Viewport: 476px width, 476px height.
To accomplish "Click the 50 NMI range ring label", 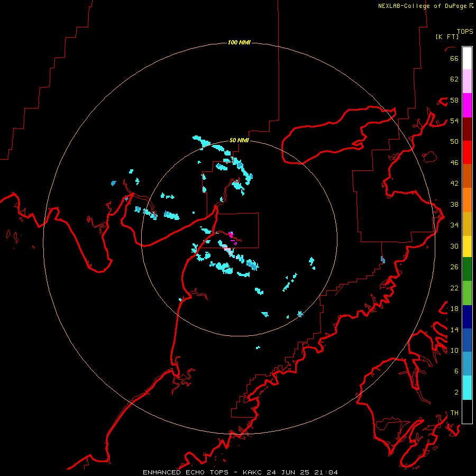I will [x=239, y=140].
